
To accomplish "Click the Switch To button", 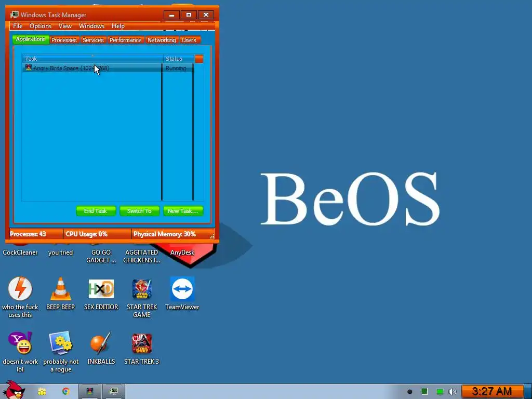I will click(x=139, y=211).
